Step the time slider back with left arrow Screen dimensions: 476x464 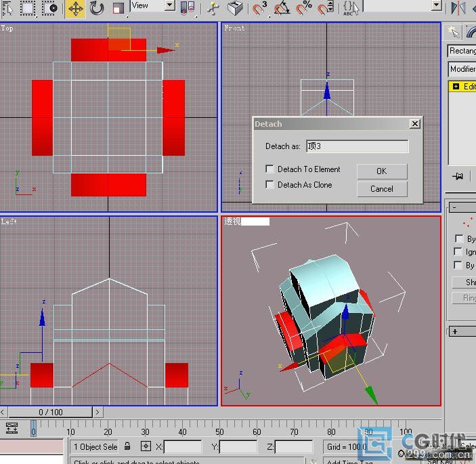point(3,412)
